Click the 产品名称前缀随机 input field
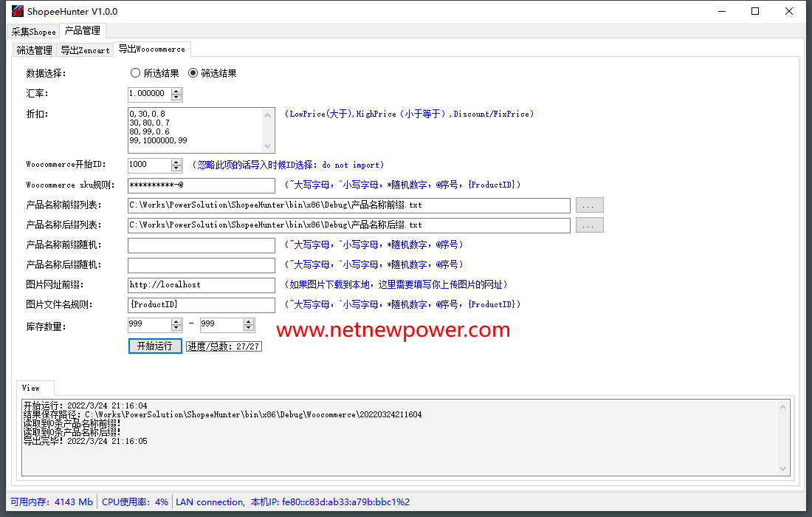This screenshot has width=812, height=517. [201, 245]
